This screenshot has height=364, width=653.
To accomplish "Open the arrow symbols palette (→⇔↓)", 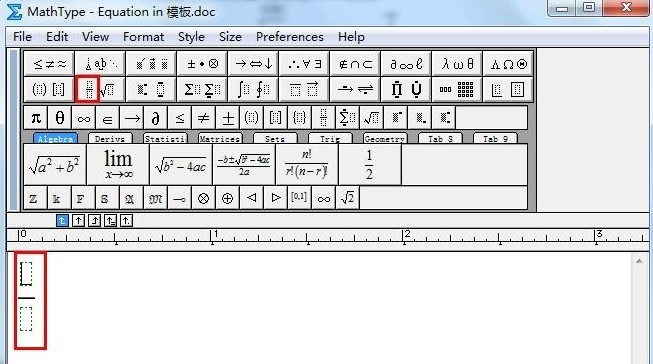I will (253, 64).
